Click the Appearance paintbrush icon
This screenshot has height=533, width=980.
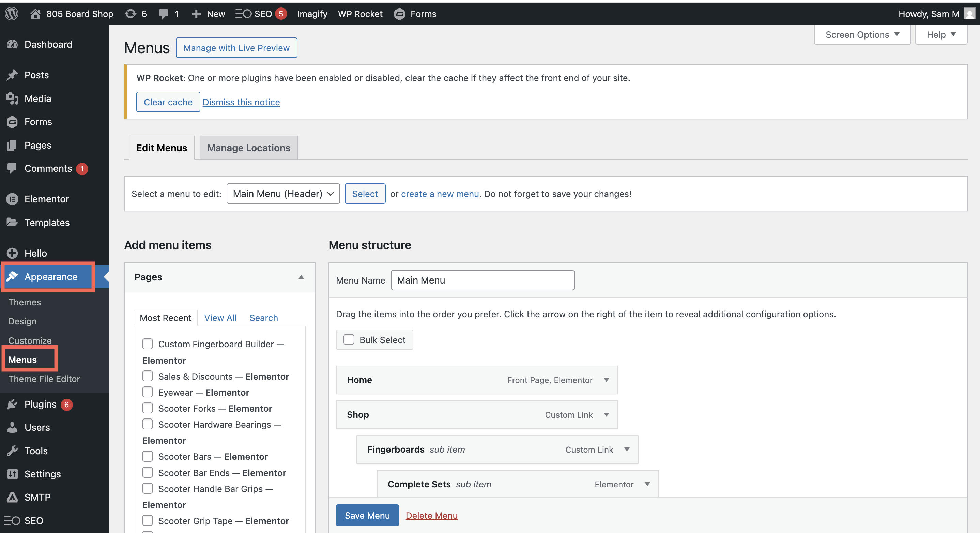[12, 276]
